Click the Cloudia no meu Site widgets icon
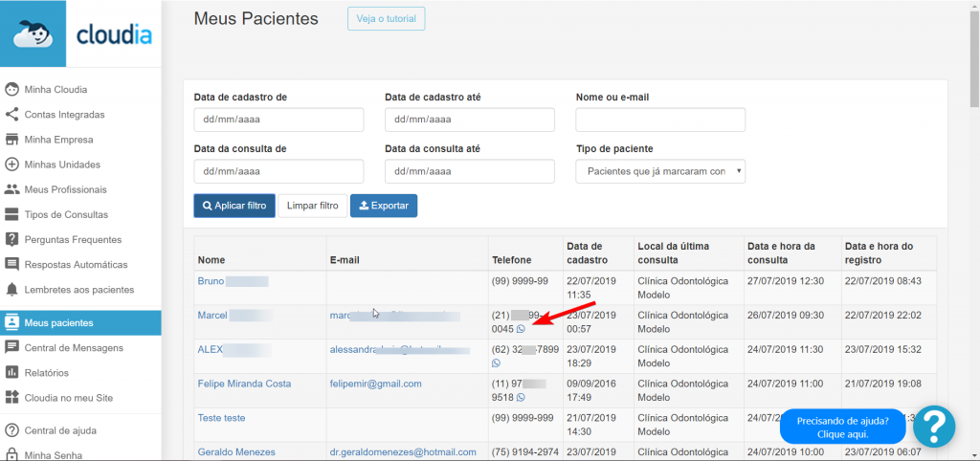The height and width of the screenshot is (461, 980). tap(11, 397)
